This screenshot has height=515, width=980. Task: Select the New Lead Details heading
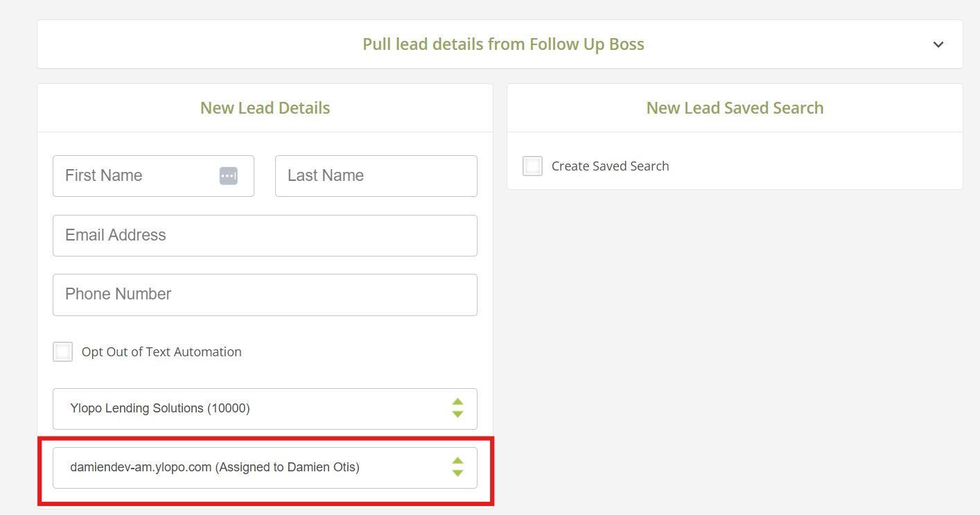point(265,108)
